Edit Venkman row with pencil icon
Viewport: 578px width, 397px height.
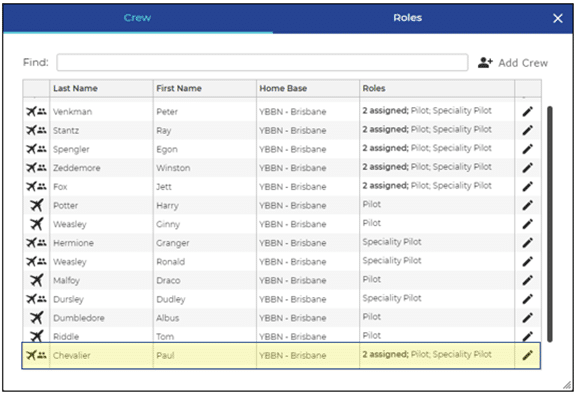[527, 111]
